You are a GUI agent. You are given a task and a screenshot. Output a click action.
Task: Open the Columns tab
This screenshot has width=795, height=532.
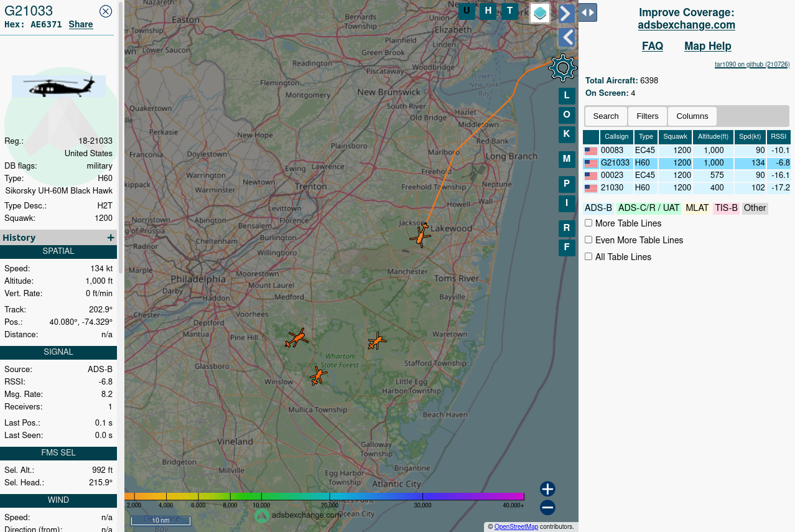tap(692, 116)
